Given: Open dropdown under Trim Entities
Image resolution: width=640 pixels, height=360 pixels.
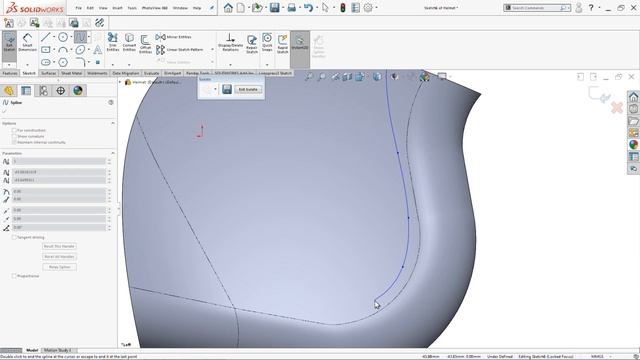Looking at the screenshot, I should [x=113, y=64].
